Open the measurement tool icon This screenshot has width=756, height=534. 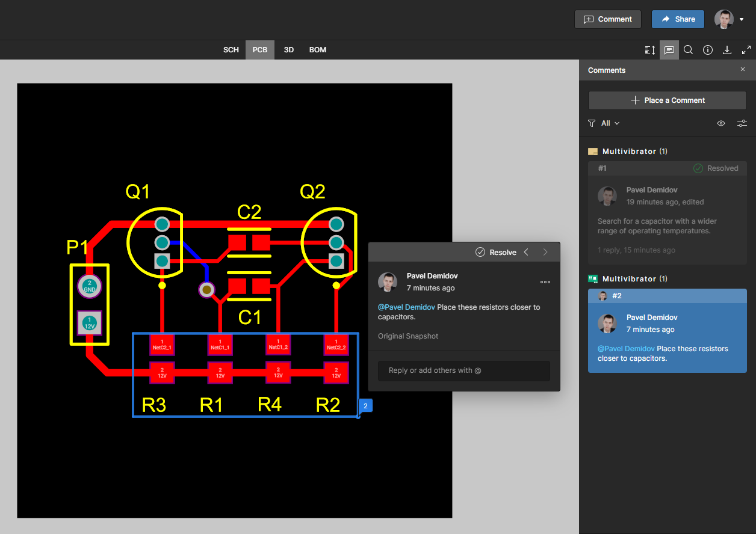point(649,50)
